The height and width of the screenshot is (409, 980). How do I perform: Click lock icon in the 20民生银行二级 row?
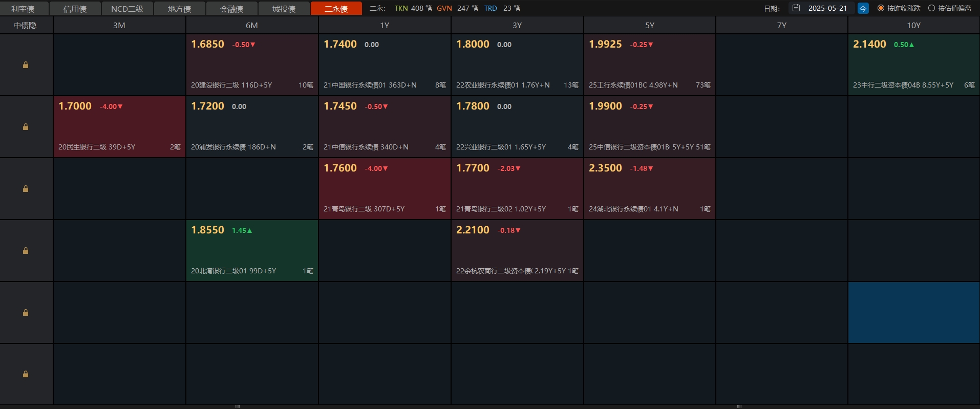tap(26, 127)
